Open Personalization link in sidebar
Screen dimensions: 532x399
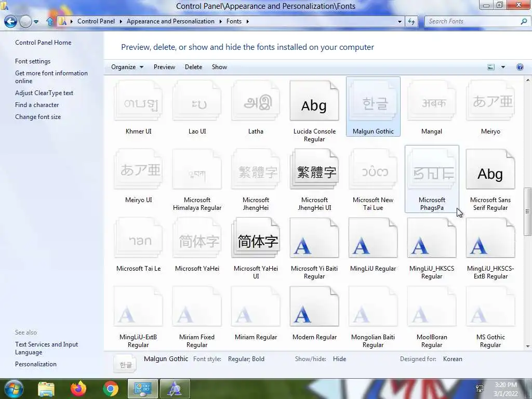36,364
